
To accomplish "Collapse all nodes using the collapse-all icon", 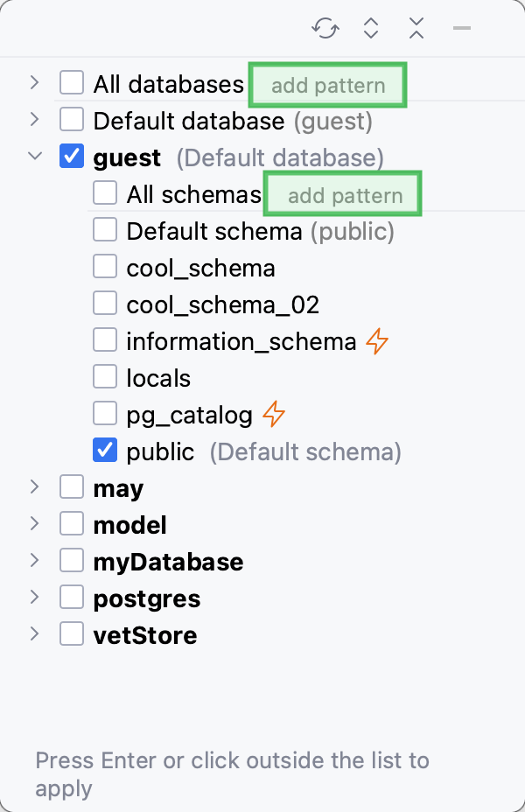I will coord(416,28).
